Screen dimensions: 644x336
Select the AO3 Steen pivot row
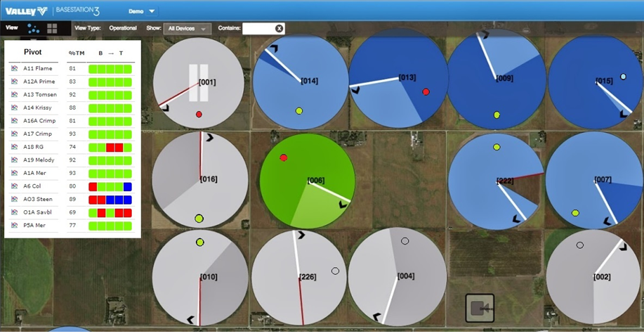click(x=72, y=200)
